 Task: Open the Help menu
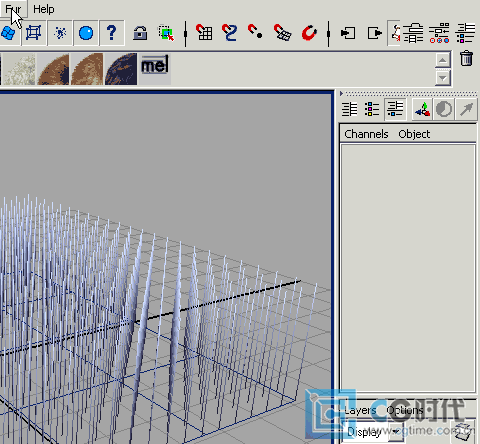pos(44,9)
